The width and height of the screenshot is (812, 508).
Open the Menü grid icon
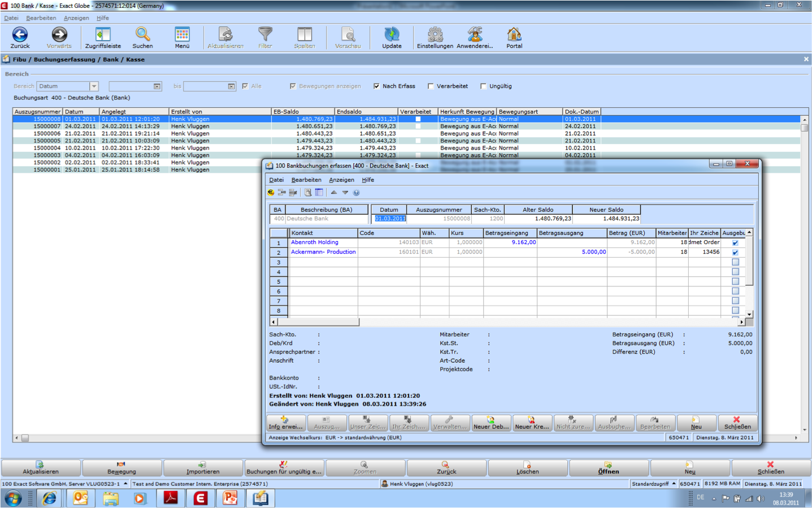click(x=182, y=35)
